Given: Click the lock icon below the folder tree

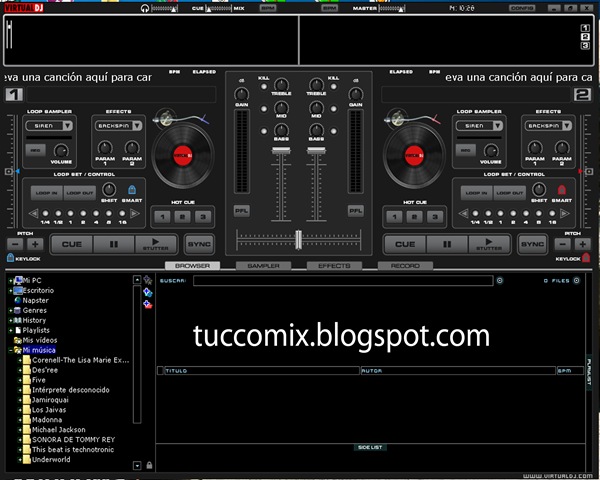Looking at the screenshot, I should pos(149,465).
